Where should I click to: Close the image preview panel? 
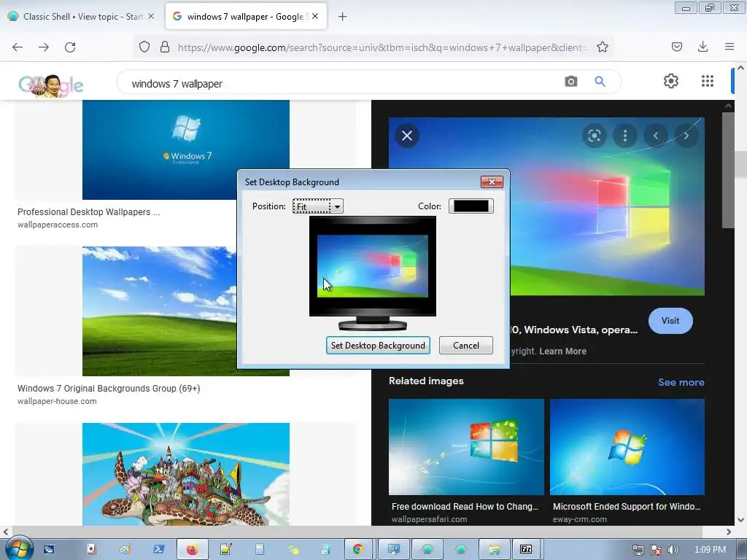(407, 136)
